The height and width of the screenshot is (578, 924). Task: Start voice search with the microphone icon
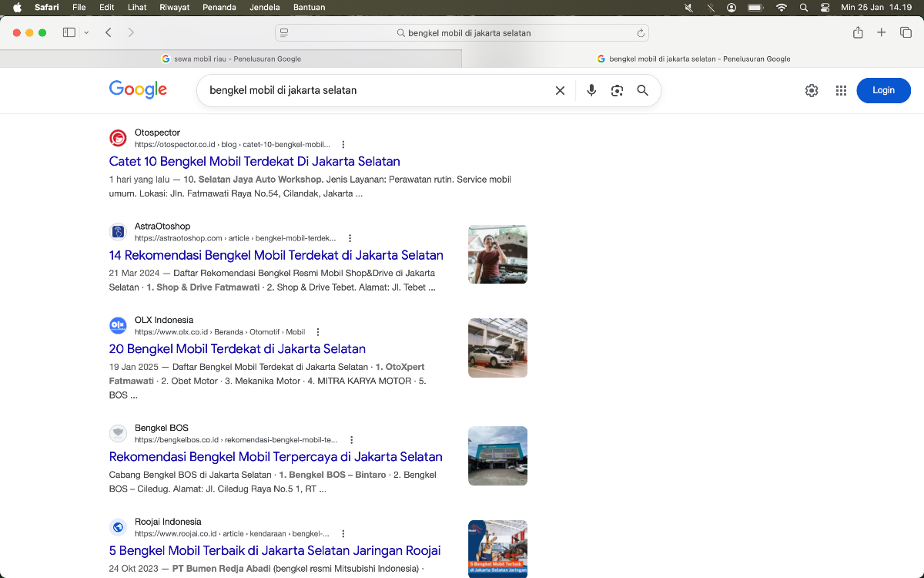pos(591,90)
